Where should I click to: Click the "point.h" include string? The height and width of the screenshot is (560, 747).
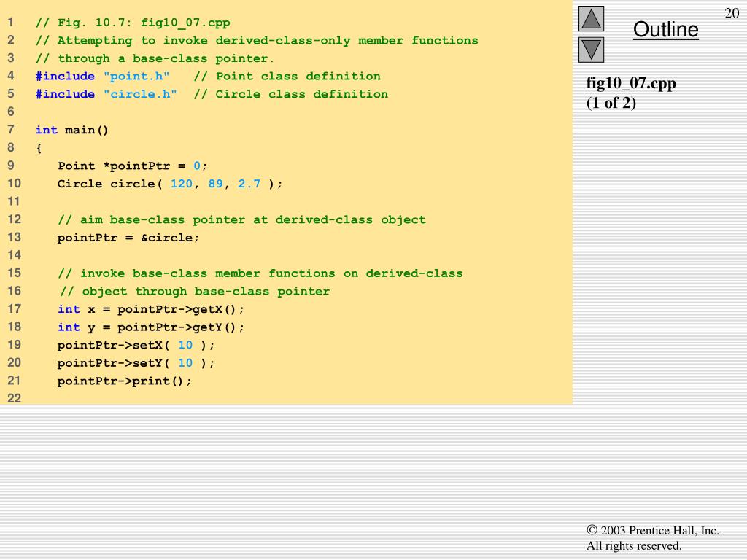pos(136,76)
